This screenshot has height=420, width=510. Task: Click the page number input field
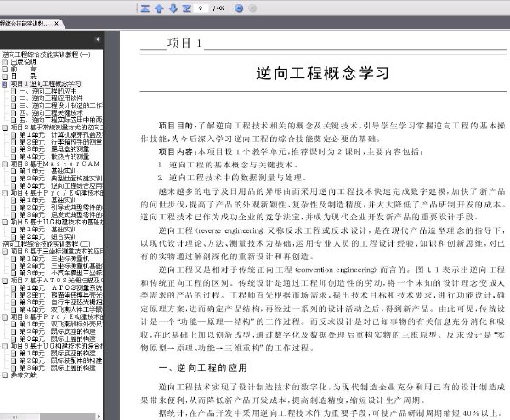(201, 9)
